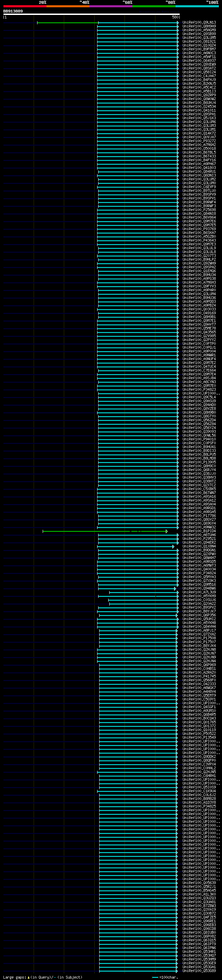Open hit UniRef100_A5AGM9
The image size is (222, 980).
coord(199,30)
